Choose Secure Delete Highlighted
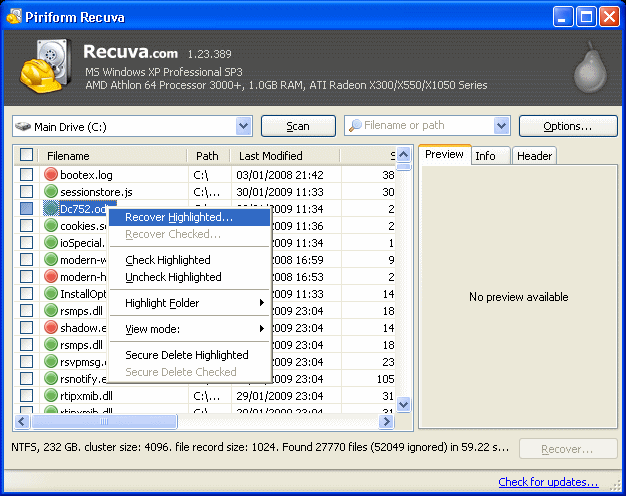Screen dimensions: 626x496 pos(189,355)
